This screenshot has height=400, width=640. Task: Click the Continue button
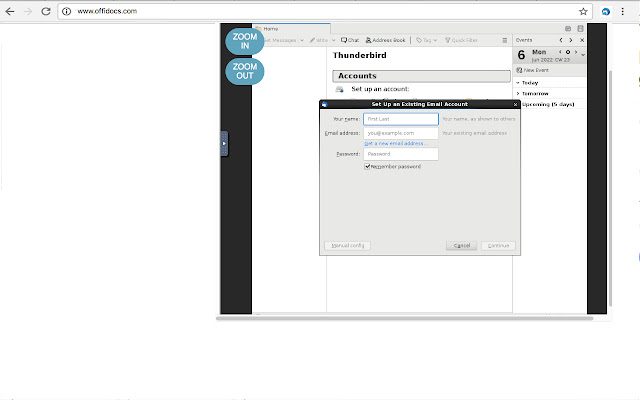coord(498,246)
